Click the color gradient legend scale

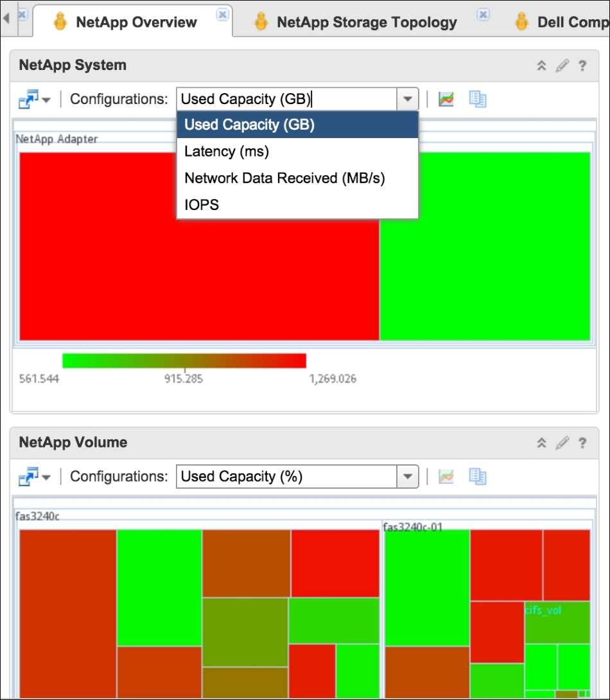pyautogui.click(x=184, y=360)
